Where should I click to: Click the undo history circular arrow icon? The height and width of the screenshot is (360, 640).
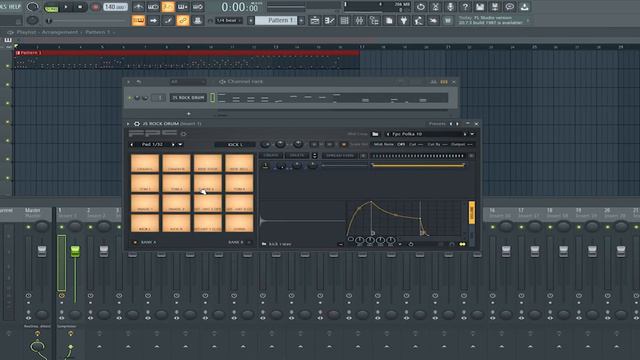point(420,7)
